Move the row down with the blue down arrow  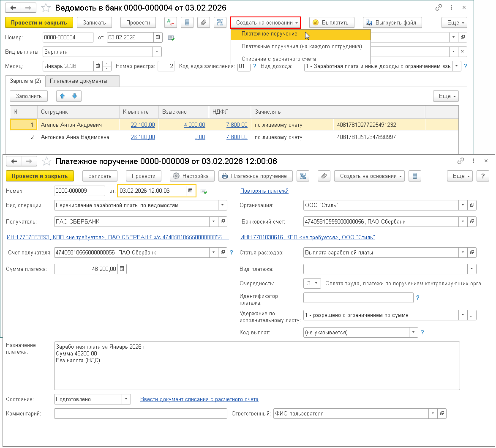(x=75, y=96)
